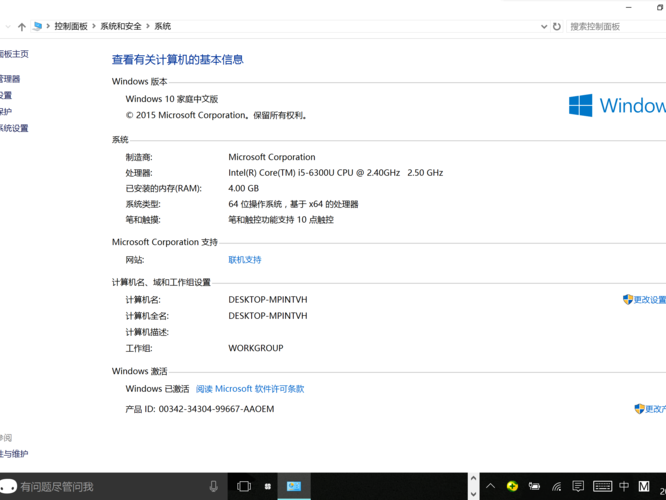This screenshot has height=500, width=666.
Task: Select 笔和触控功能支持 10 点触控 text
Action: pos(281,220)
